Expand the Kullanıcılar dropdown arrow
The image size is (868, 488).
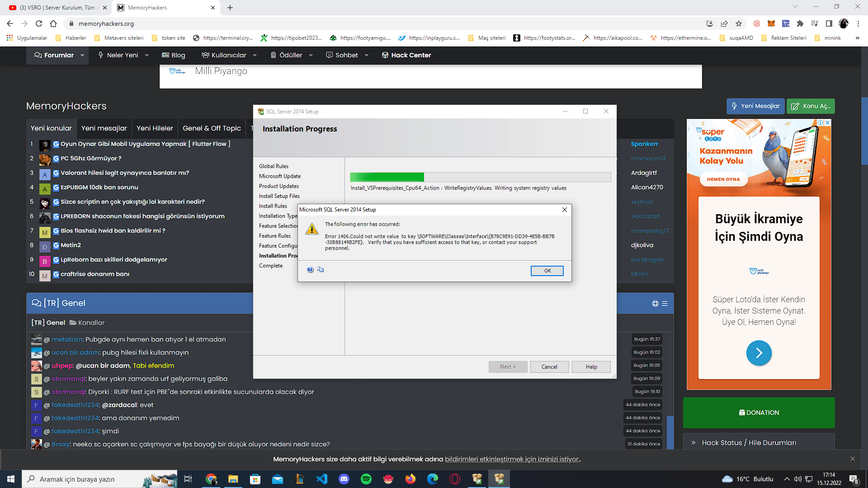click(255, 56)
